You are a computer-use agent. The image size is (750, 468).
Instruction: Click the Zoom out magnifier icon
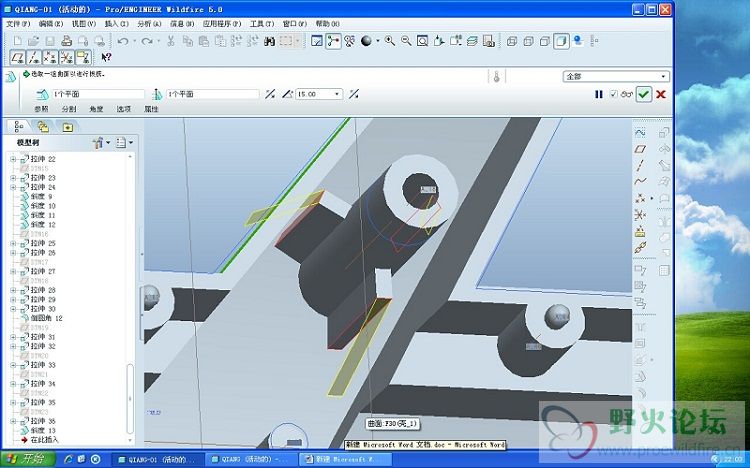coord(406,41)
